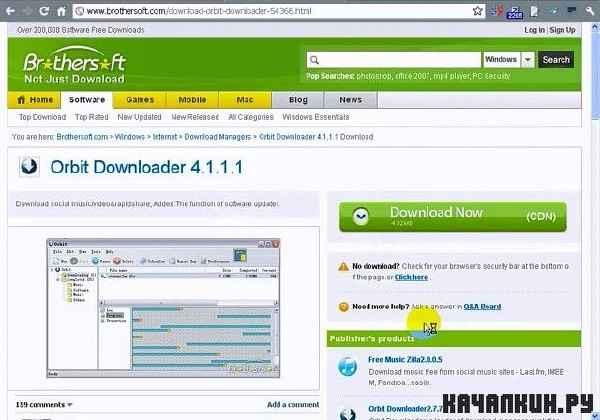Open the Mobile tab
The image size is (600, 420).
click(x=192, y=100)
